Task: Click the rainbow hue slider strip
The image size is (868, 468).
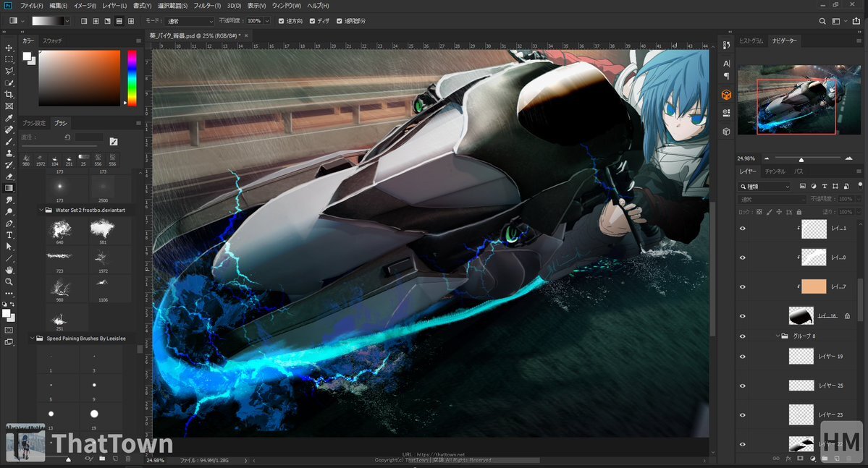Action: point(132,78)
